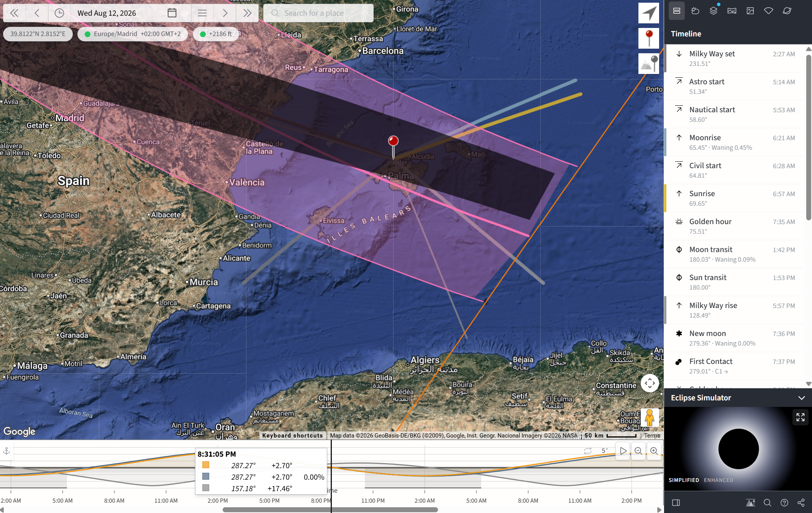Toggle the timeline anchor icon

tap(7, 451)
